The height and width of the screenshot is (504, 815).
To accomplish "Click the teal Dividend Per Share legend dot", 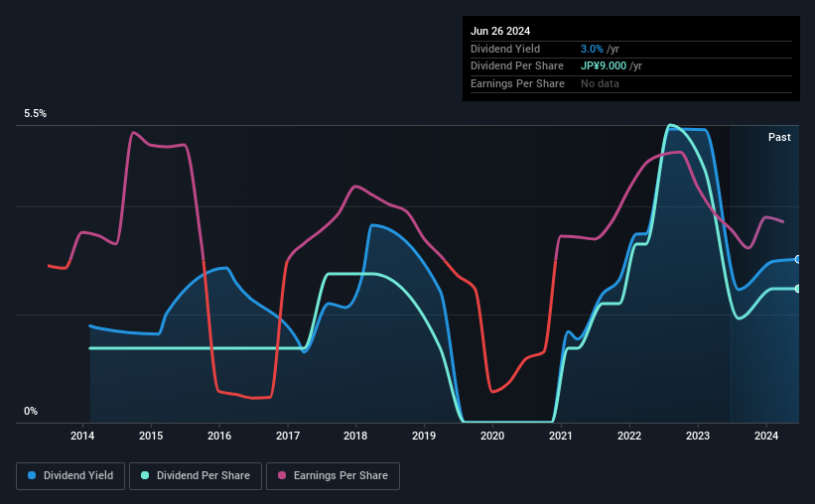I will coord(145,475).
